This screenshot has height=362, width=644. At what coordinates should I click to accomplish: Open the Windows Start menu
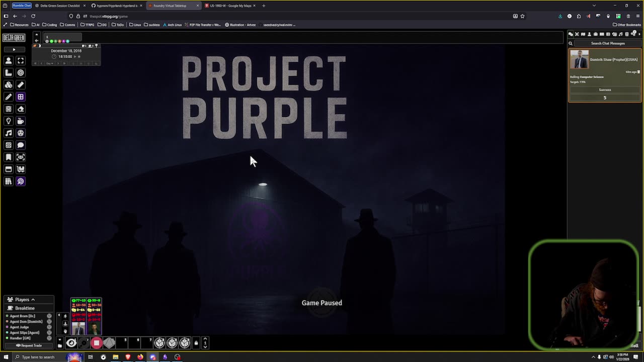(6, 357)
